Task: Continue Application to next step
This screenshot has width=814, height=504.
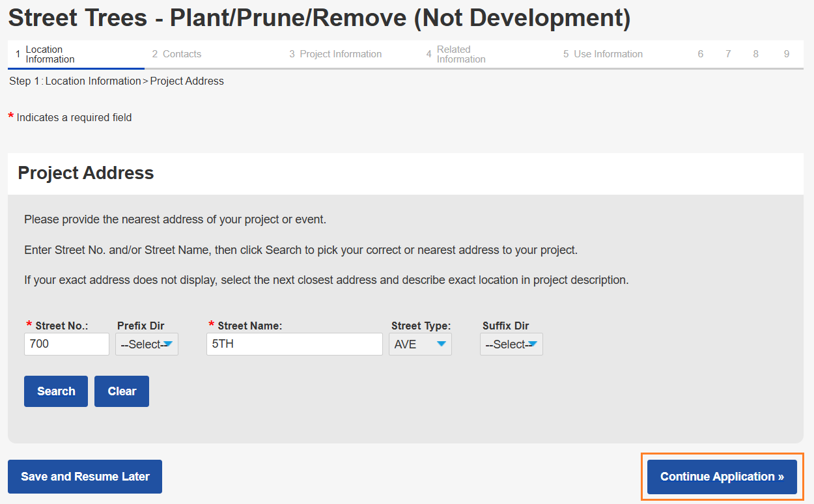Action: 722,477
